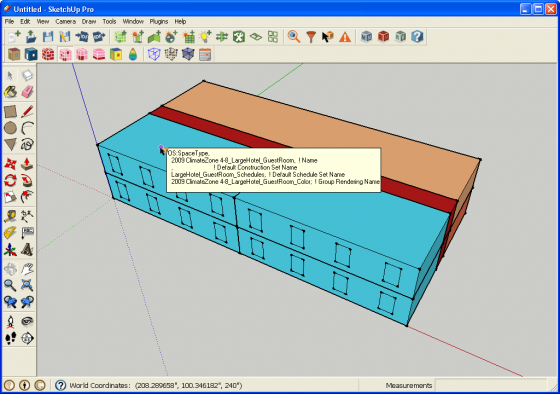
Task: Toggle the multicolor cube render mode
Action: tap(116, 54)
